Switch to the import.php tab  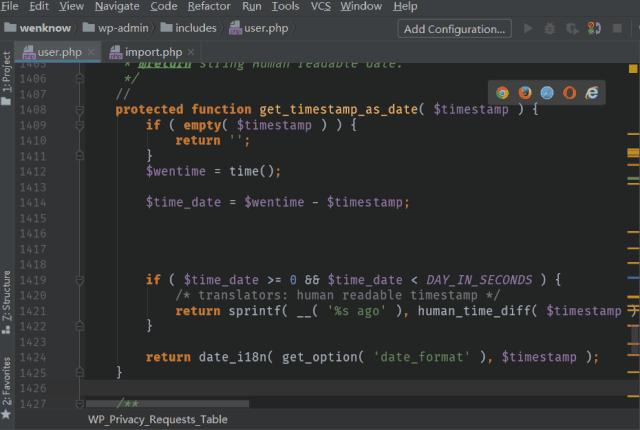pyautogui.click(x=152, y=52)
